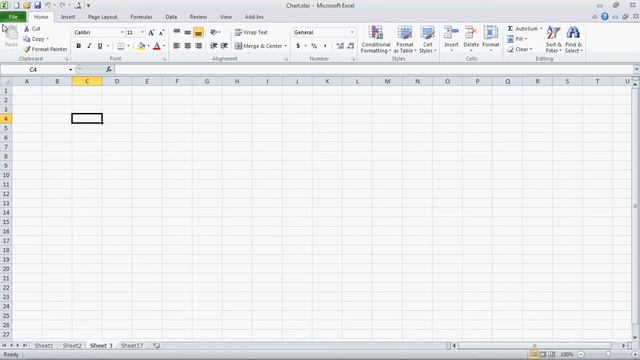Apply Accounting dollar number format

pyautogui.click(x=298, y=46)
